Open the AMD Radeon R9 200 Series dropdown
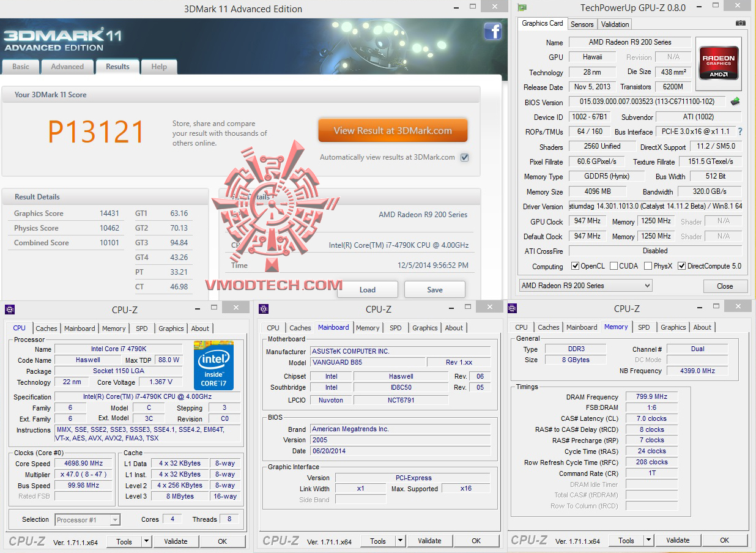756x553 pixels. coord(585,286)
